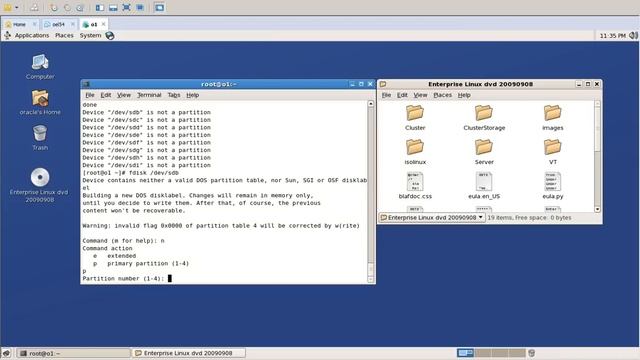Click the terminal scrollbar down arrow
This screenshot has width=640, height=360.
(x=371, y=280)
